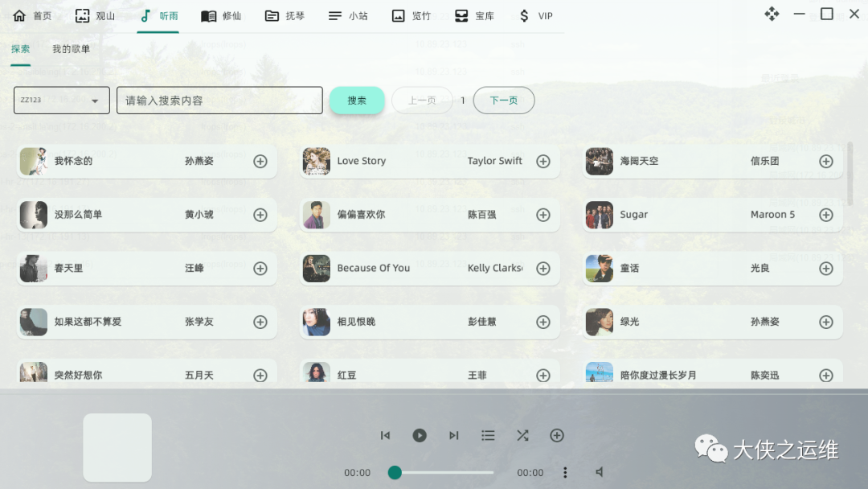Add 陪你度过漫长岁月 to playlist

click(x=826, y=375)
